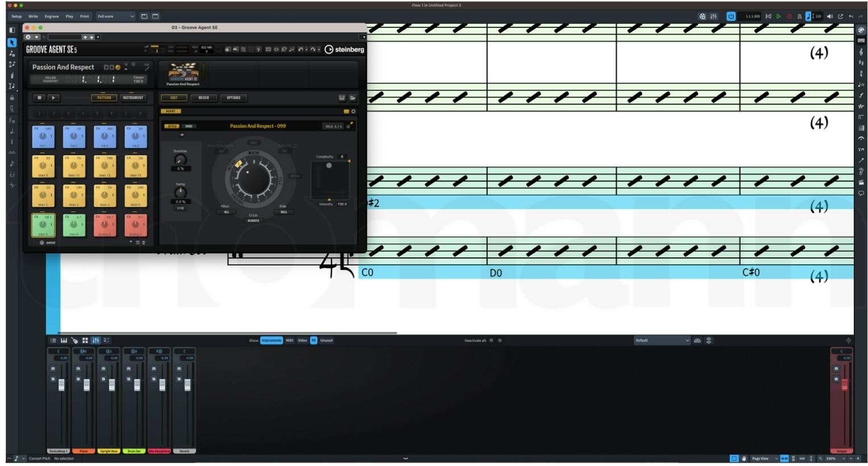Click the Follow Transport button

[x=51, y=80]
